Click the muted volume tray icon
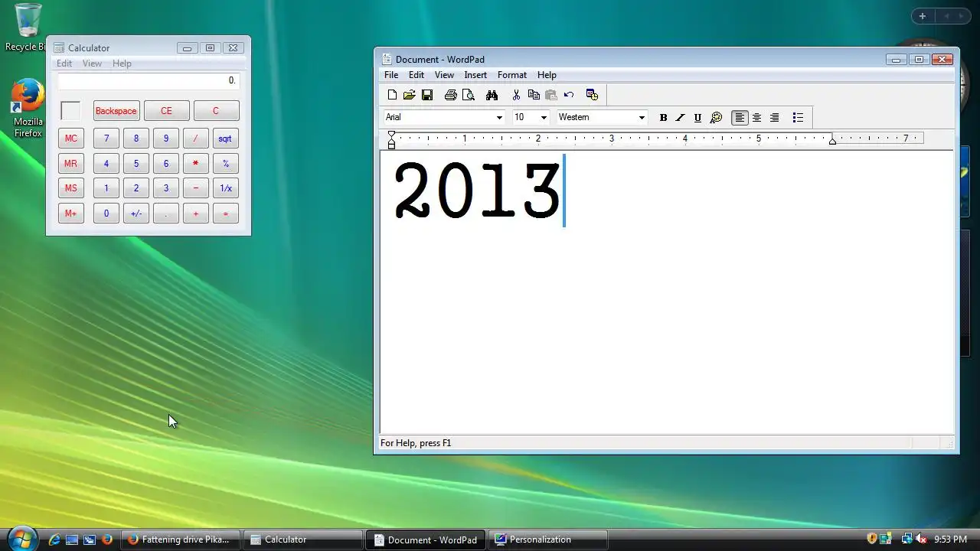The height and width of the screenshot is (551, 980). [921, 540]
